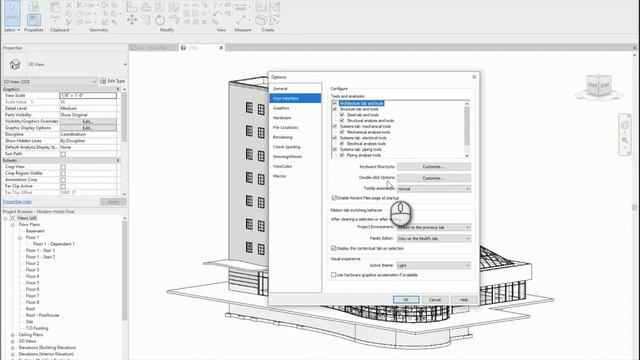Collapse the Floor Plans tree node
This screenshot has height=360, width=640.
click(13, 225)
